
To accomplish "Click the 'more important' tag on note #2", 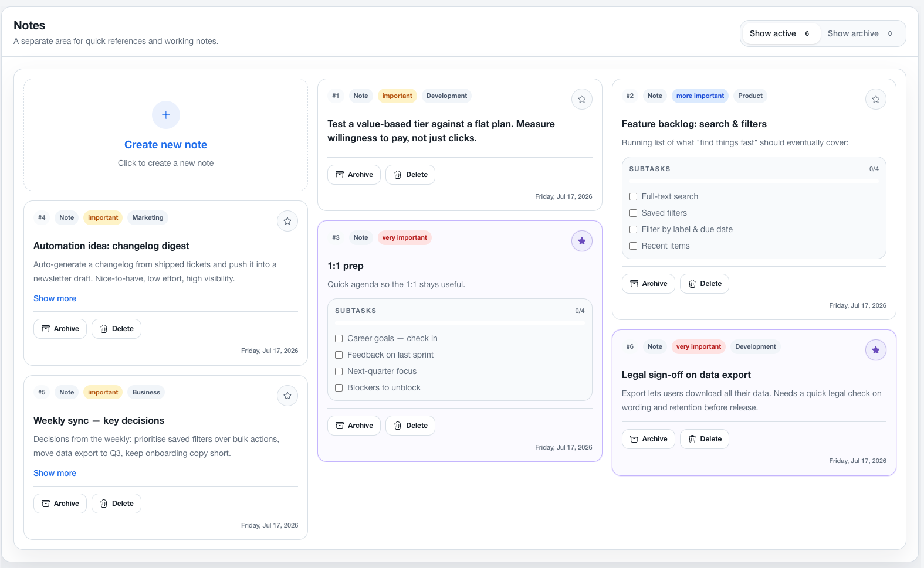I will click(x=700, y=96).
